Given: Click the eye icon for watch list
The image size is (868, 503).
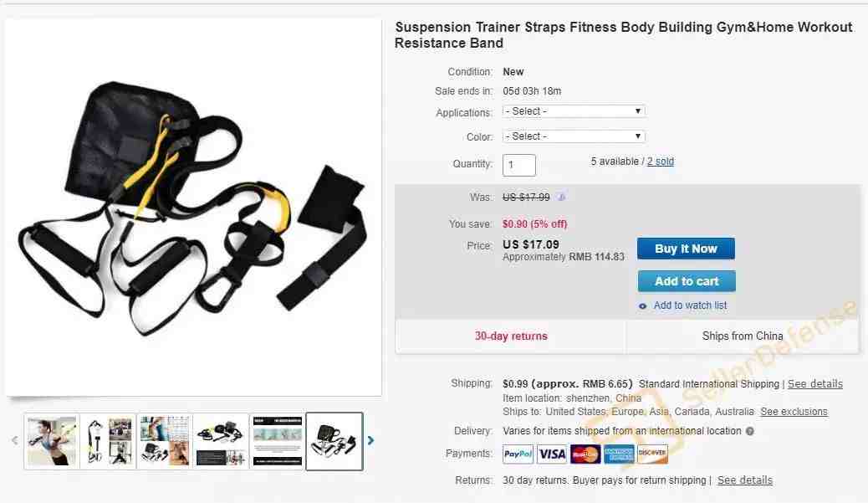Looking at the screenshot, I should pos(643,305).
